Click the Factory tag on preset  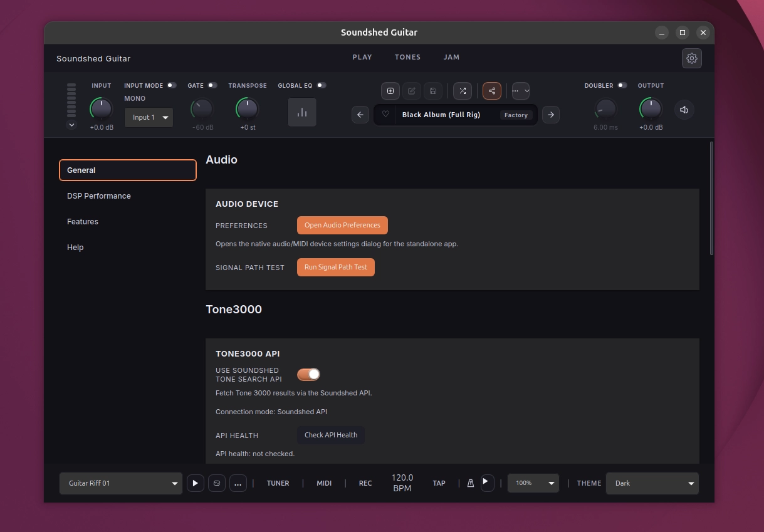(x=516, y=115)
